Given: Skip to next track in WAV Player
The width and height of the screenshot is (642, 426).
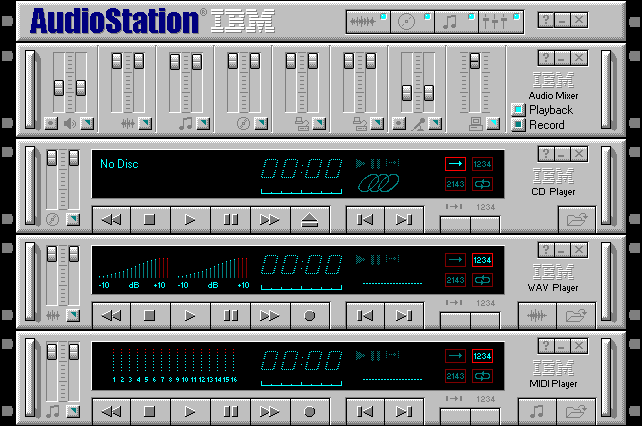Looking at the screenshot, I should click(404, 315).
